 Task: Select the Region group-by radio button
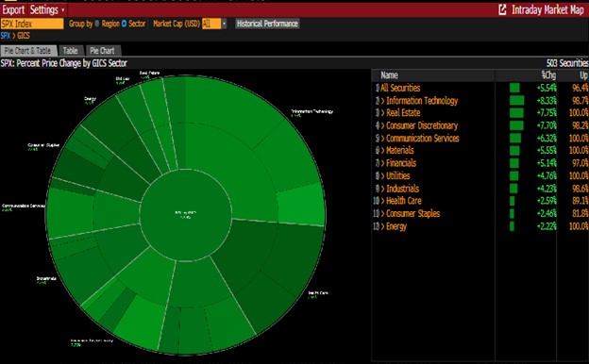97,24
